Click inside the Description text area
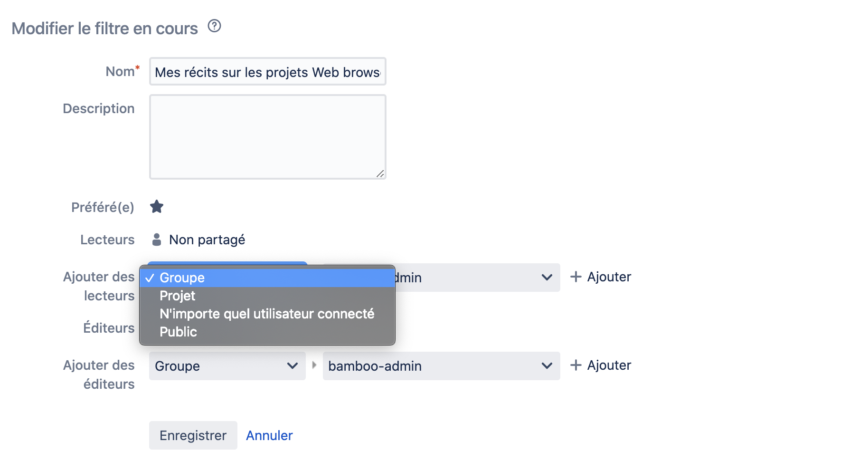This screenshot has width=868, height=461. pyautogui.click(x=267, y=137)
